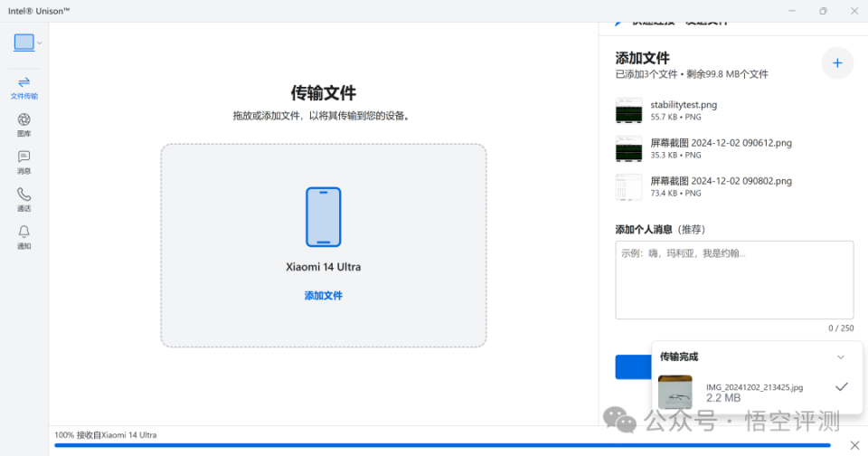Select thumbnail of 屏幕截图 2024-12-02 090802.png

tap(629, 186)
